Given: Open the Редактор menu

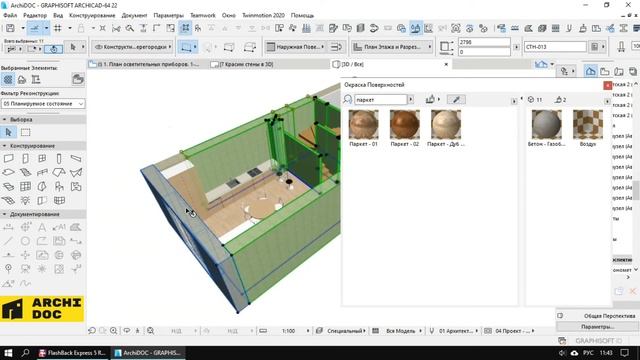Looking at the screenshot, I should click(35, 15).
